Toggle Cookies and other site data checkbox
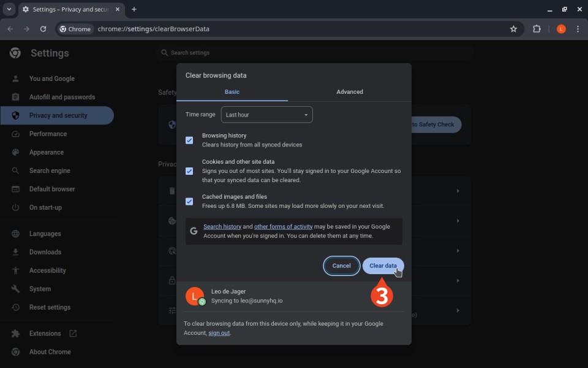 [x=189, y=171]
